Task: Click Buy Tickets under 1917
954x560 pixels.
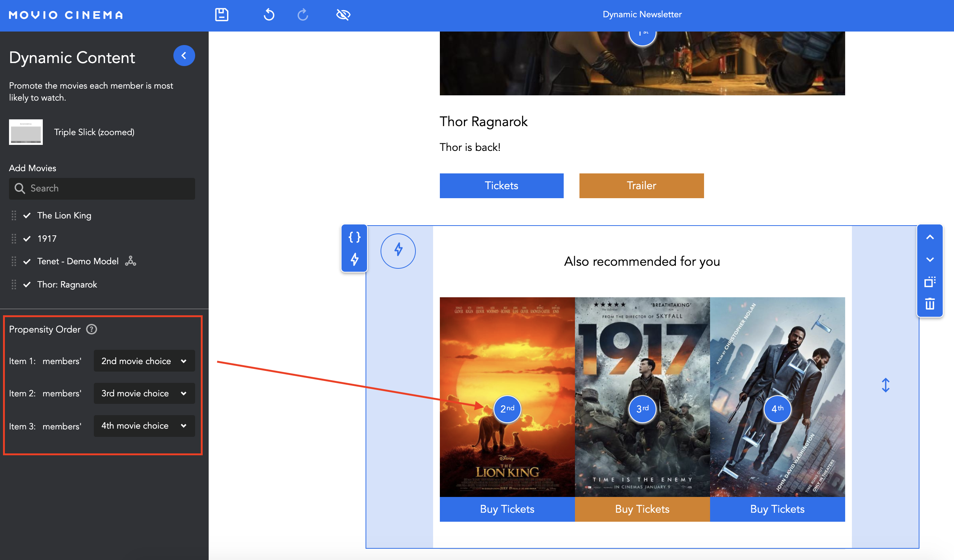Action: pyautogui.click(x=643, y=509)
